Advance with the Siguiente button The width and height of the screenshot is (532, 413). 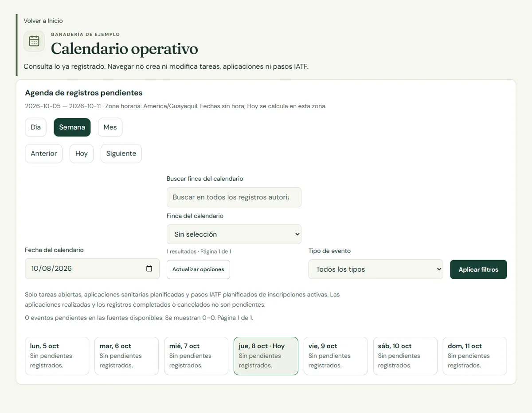121,153
